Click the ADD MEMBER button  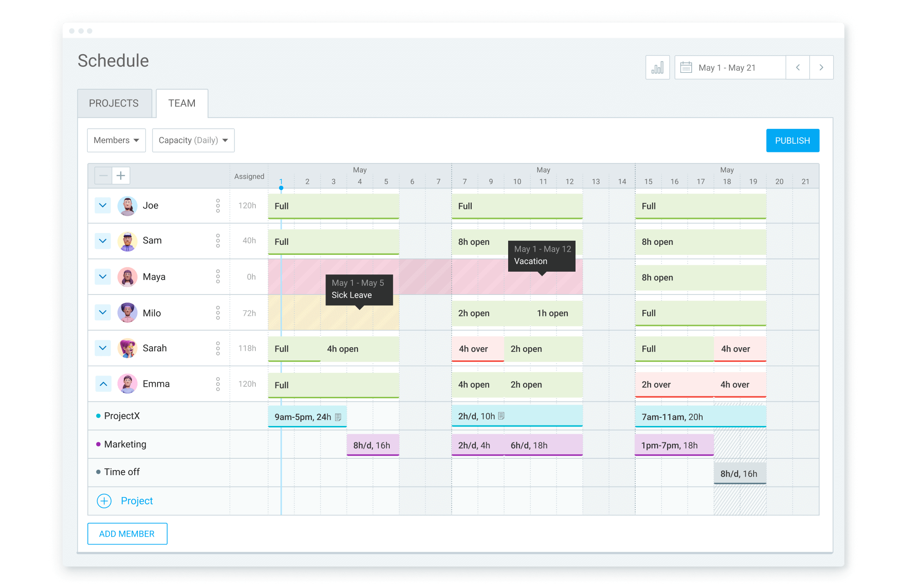127,534
